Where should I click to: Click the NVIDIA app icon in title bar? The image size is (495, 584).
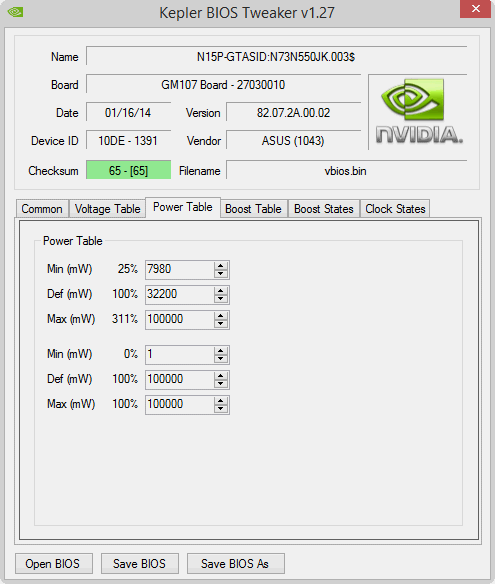15,12
